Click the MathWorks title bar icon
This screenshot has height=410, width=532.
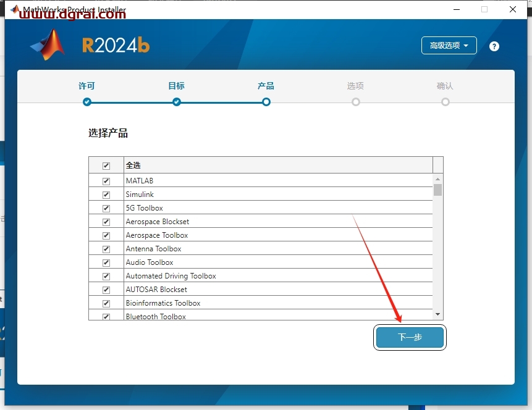(x=15, y=10)
